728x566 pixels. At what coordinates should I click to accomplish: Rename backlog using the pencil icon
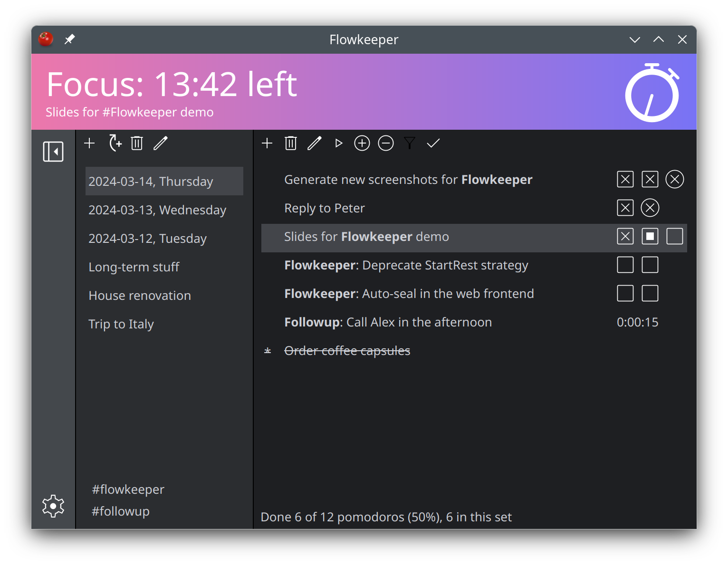point(161,143)
